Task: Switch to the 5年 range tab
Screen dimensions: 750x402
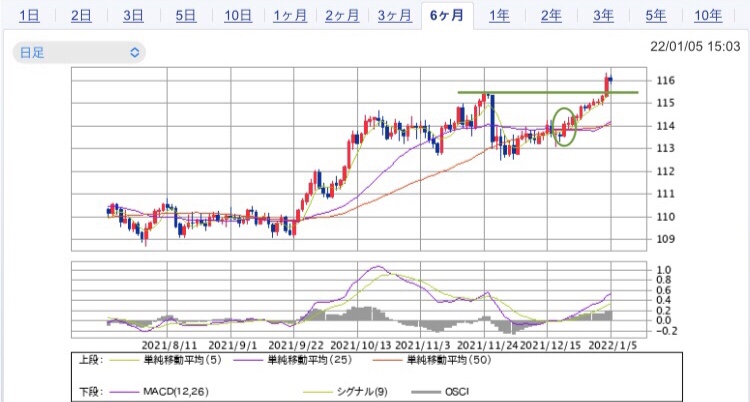Action: 656,16
